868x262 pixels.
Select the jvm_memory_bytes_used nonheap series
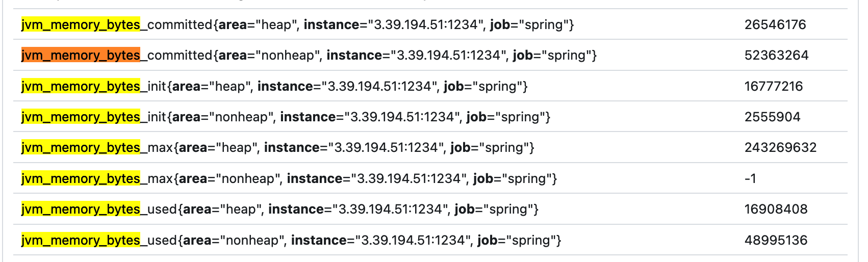tap(291, 240)
